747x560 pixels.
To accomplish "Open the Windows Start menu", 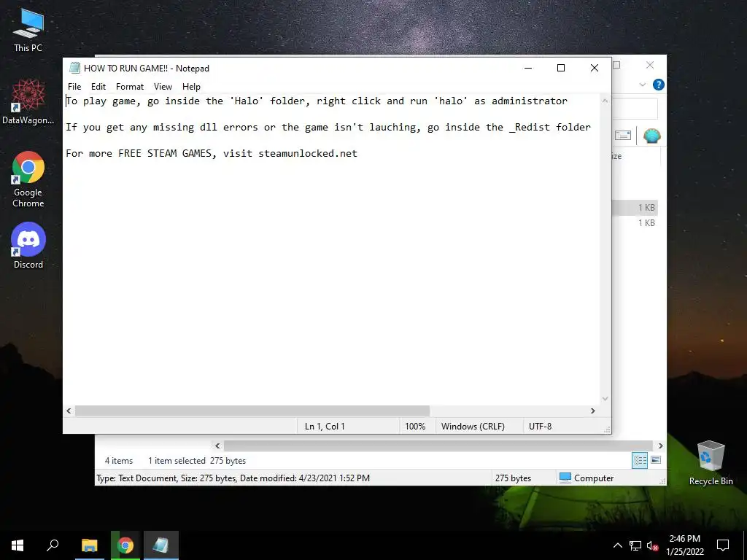I will 18,545.
